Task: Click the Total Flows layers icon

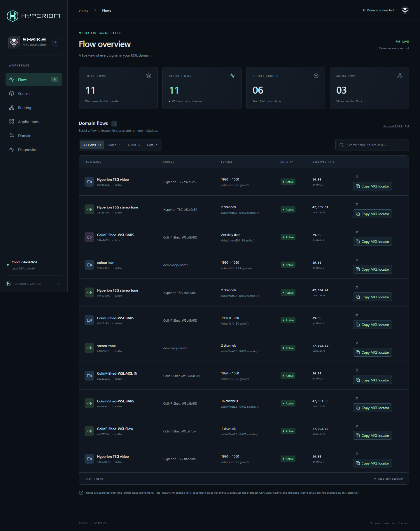Action: click(x=149, y=76)
